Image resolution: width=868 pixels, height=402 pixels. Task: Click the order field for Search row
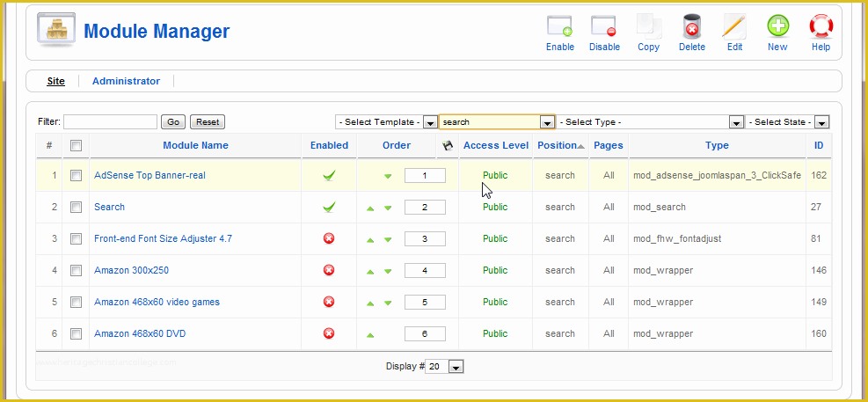[425, 207]
